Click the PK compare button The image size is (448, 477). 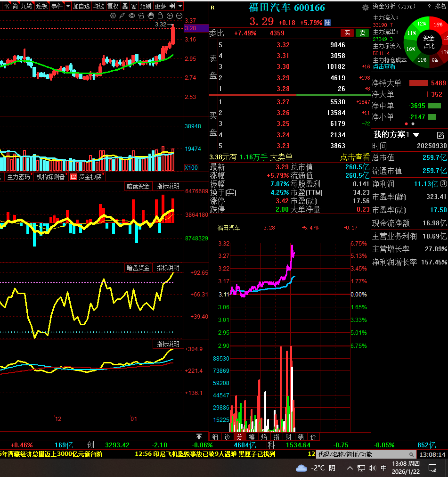(x=6, y=6)
